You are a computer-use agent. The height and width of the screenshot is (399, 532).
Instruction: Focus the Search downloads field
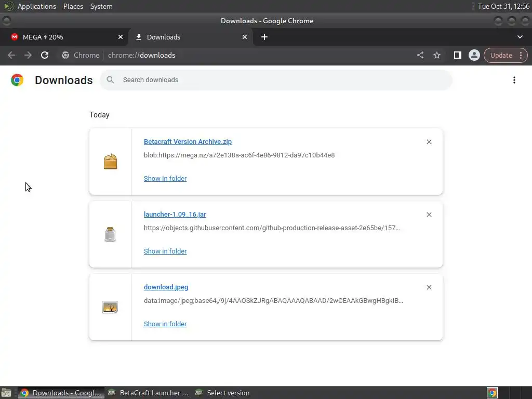276,79
